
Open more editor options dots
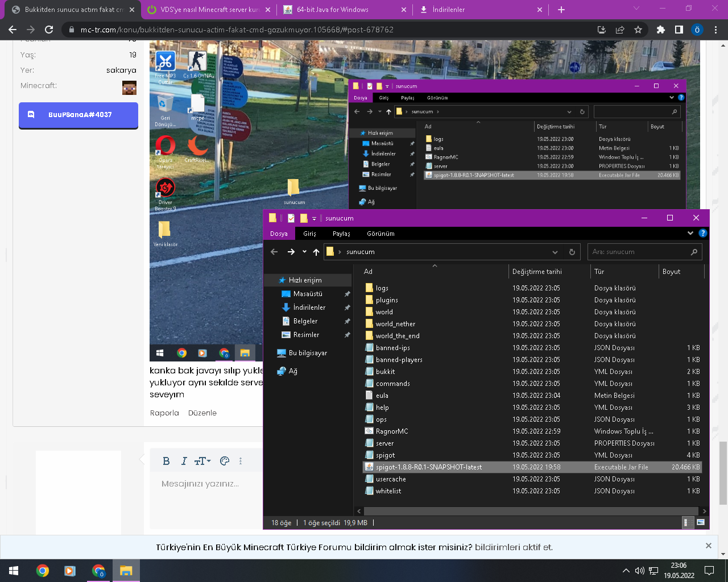coord(241,461)
